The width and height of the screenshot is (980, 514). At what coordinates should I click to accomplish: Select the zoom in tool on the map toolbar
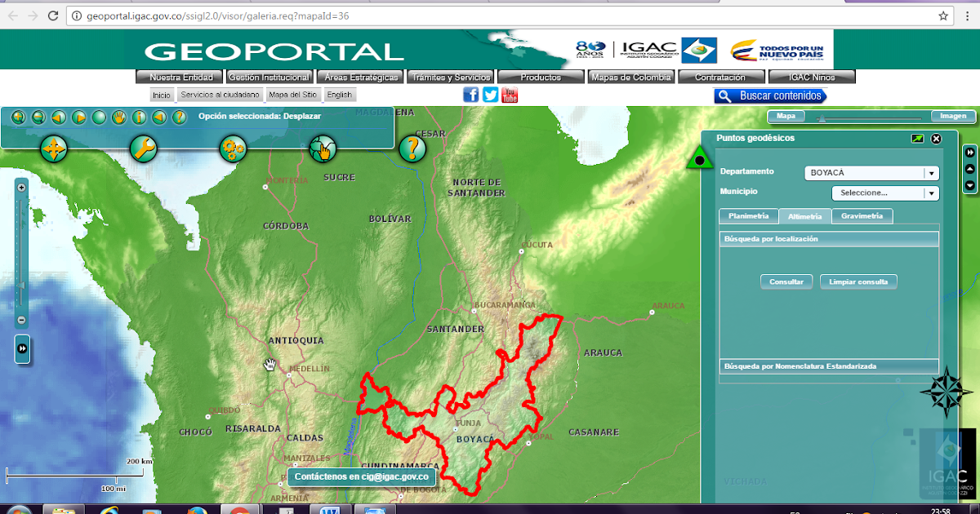17,117
